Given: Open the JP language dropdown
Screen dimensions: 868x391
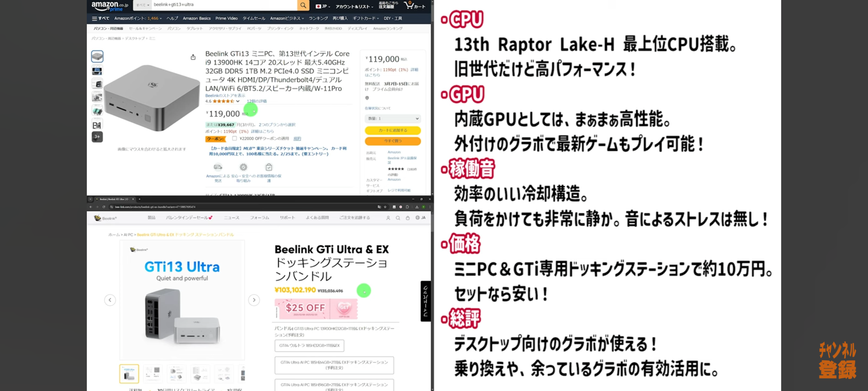Looking at the screenshot, I should click(x=323, y=6).
